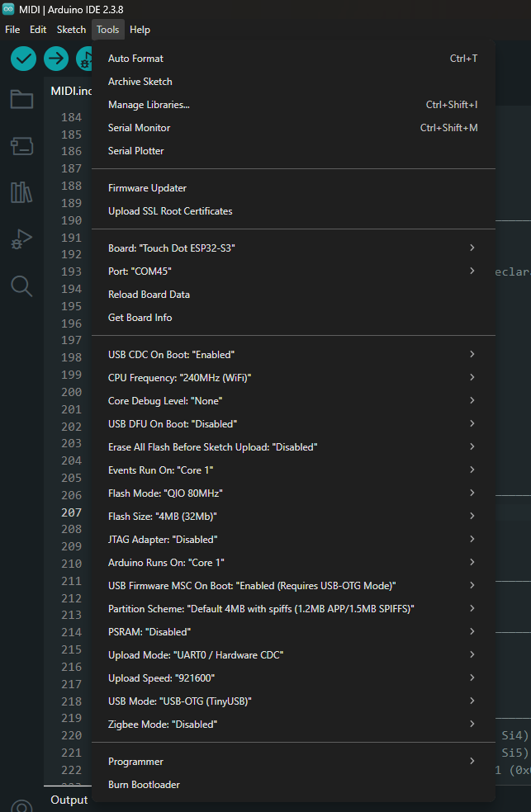Open the Library Manager books icon
531x812 pixels.
[x=21, y=192]
